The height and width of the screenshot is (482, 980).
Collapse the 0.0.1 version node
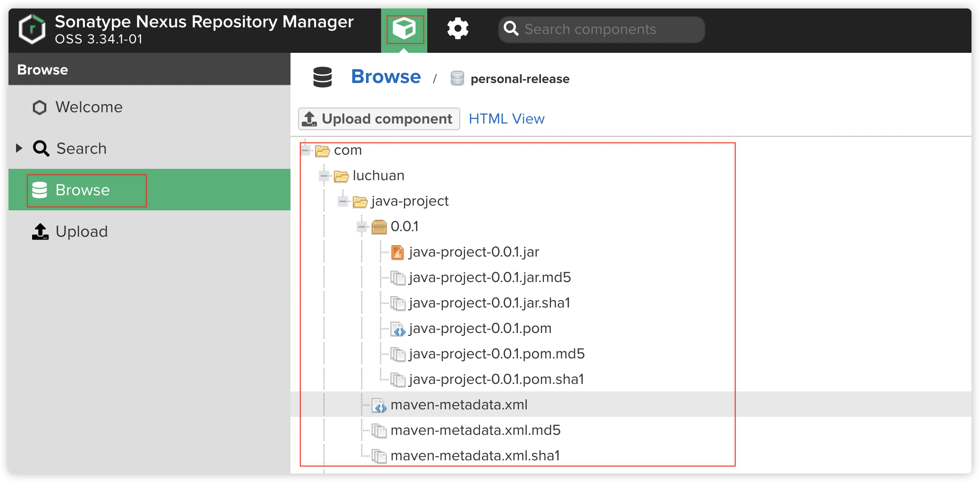pyautogui.click(x=362, y=227)
